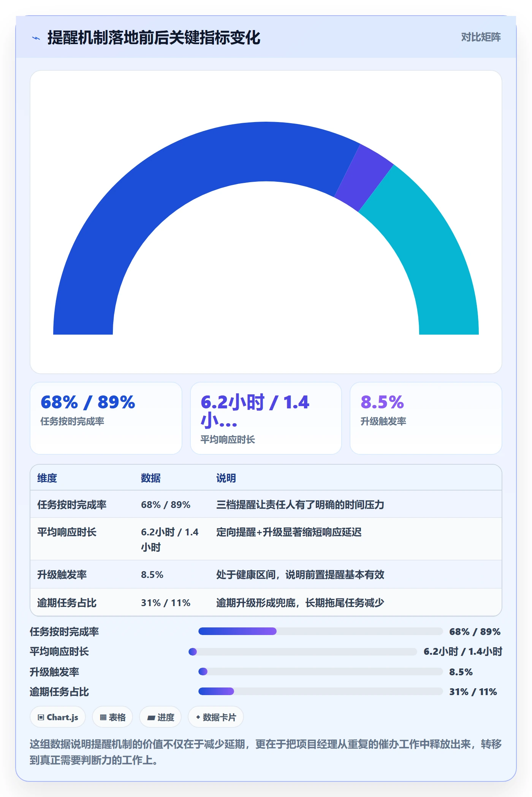Open the 68% / 89% data card
The image size is (532, 797).
(x=106, y=418)
